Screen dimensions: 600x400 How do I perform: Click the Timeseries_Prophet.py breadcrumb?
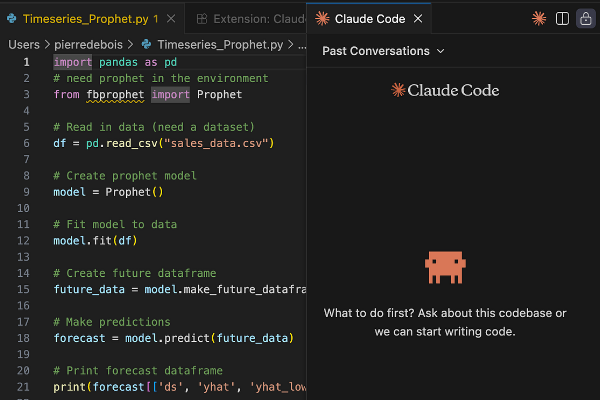tap(220, 45)
